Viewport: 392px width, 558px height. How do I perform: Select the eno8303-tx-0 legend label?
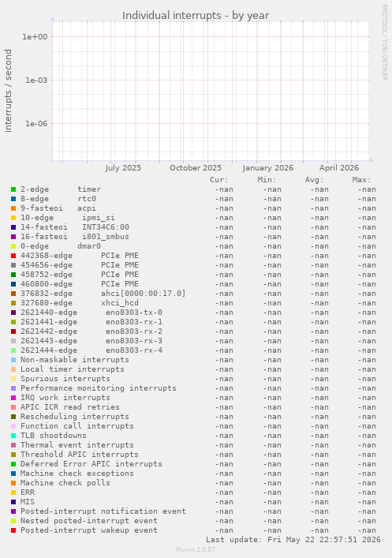coord(134,313)
